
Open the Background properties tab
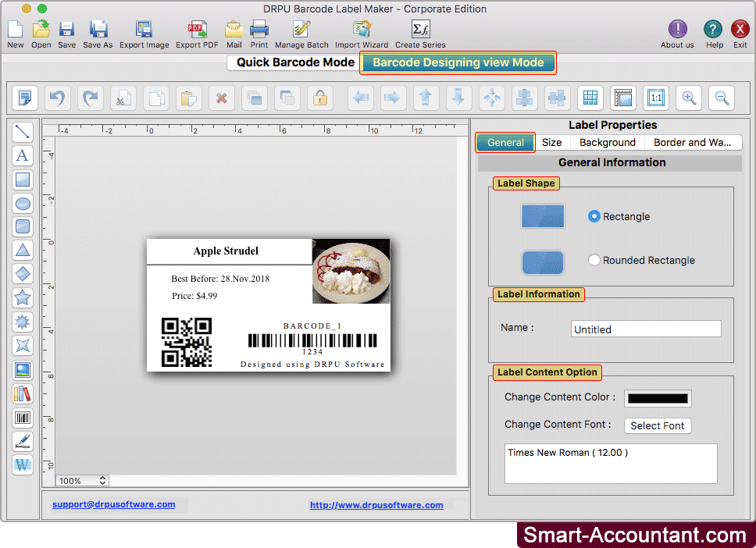point(608,143)
